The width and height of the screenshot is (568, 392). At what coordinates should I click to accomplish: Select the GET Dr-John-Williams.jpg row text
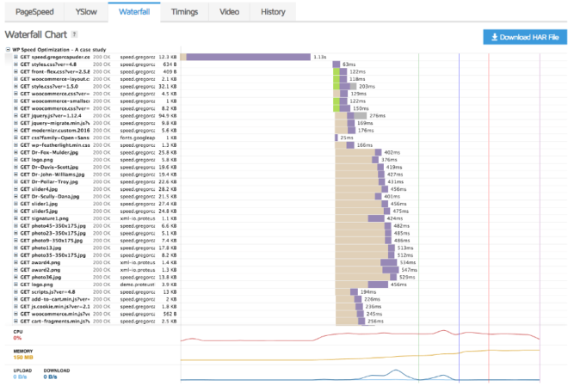tap(52, 175)
